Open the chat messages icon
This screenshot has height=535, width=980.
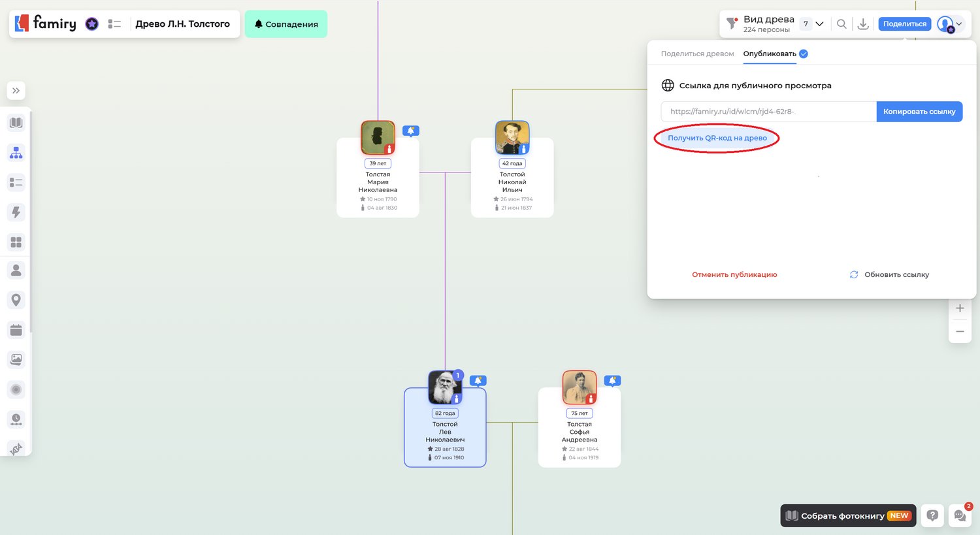(x=960, y=515)
